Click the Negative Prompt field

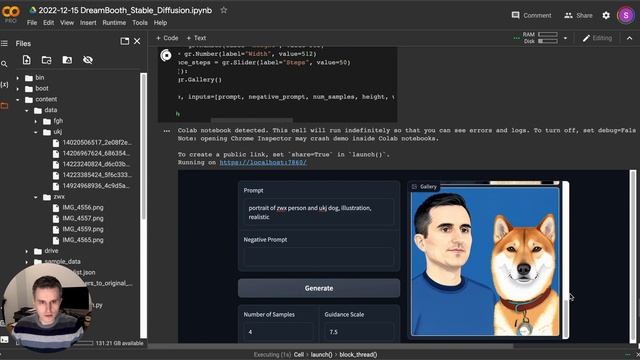click(x=318, y=257)
